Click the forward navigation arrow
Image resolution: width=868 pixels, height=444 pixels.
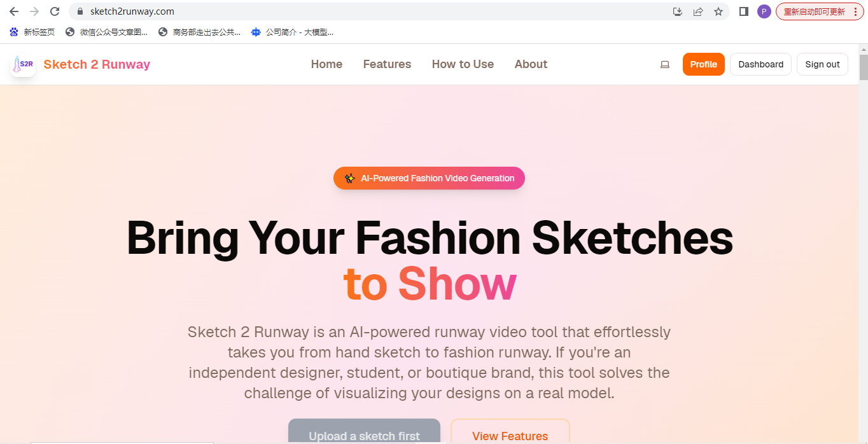34,11
